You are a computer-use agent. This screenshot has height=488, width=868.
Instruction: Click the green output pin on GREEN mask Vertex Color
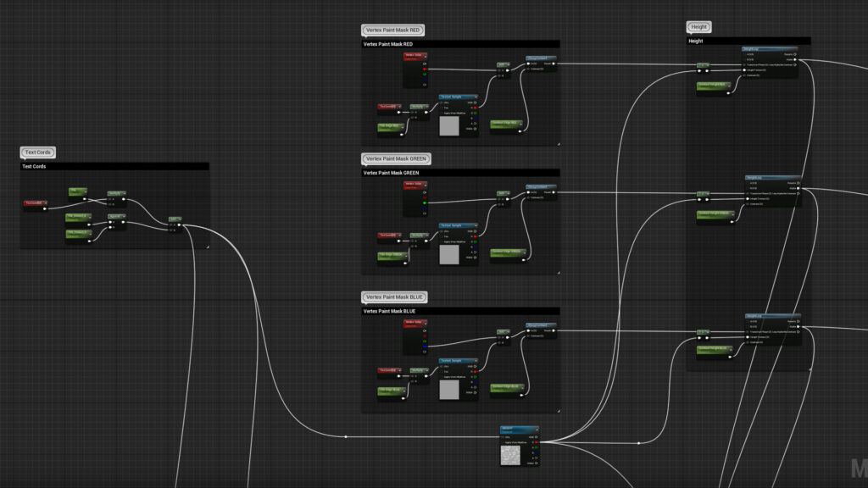click(425, 203)
